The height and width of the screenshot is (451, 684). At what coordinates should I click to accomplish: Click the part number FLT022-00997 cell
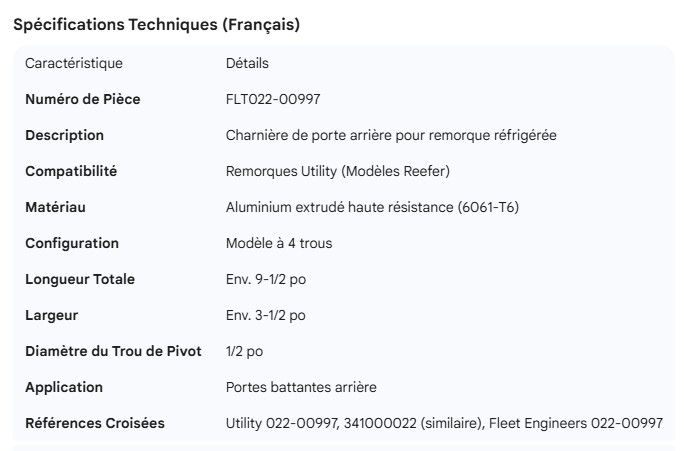(x=273, y=99)
